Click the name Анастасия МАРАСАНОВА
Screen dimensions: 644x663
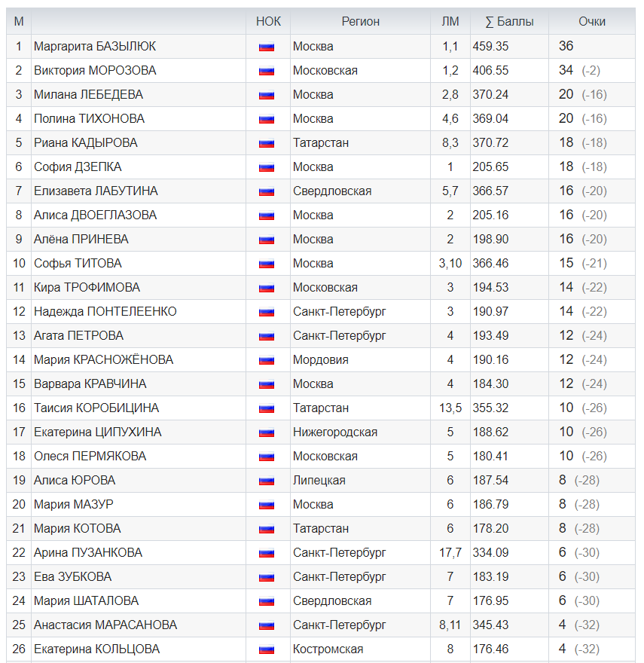tap(105, 625)
